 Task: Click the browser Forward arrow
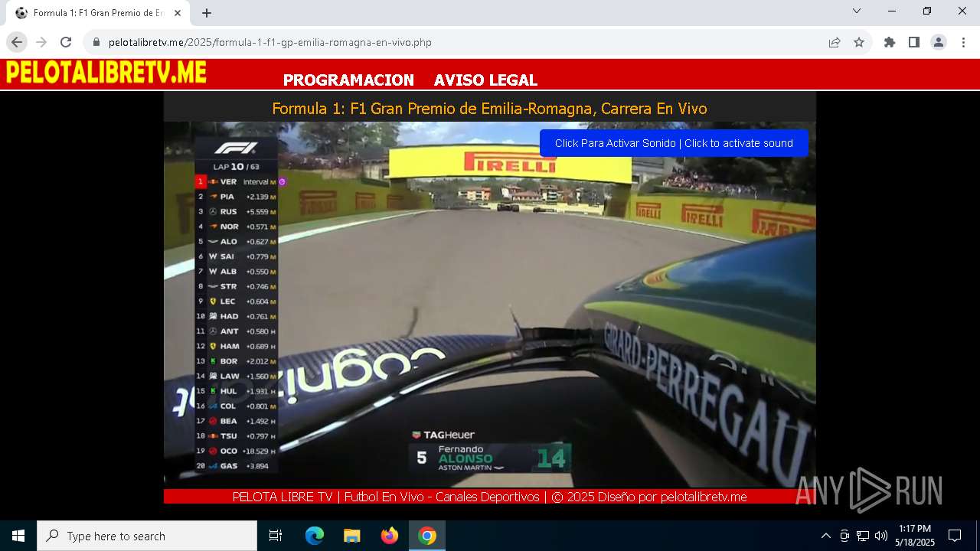pos(41,42)
